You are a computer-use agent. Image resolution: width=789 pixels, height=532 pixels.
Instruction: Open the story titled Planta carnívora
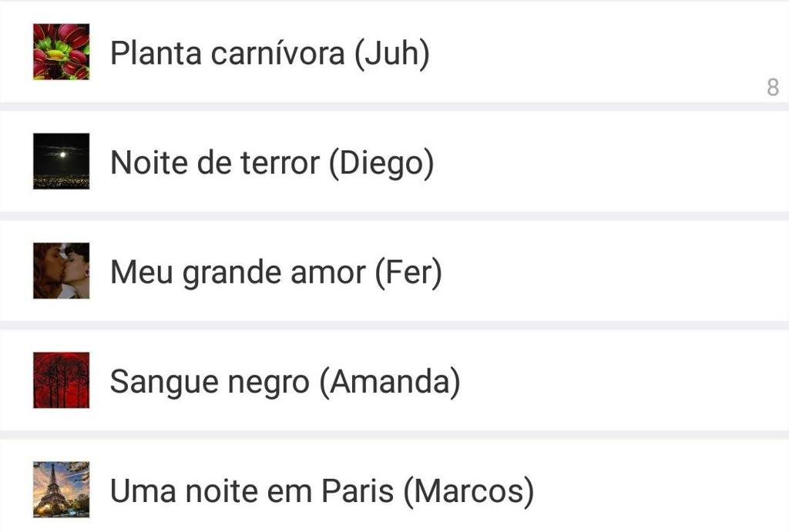pos(227,53)
